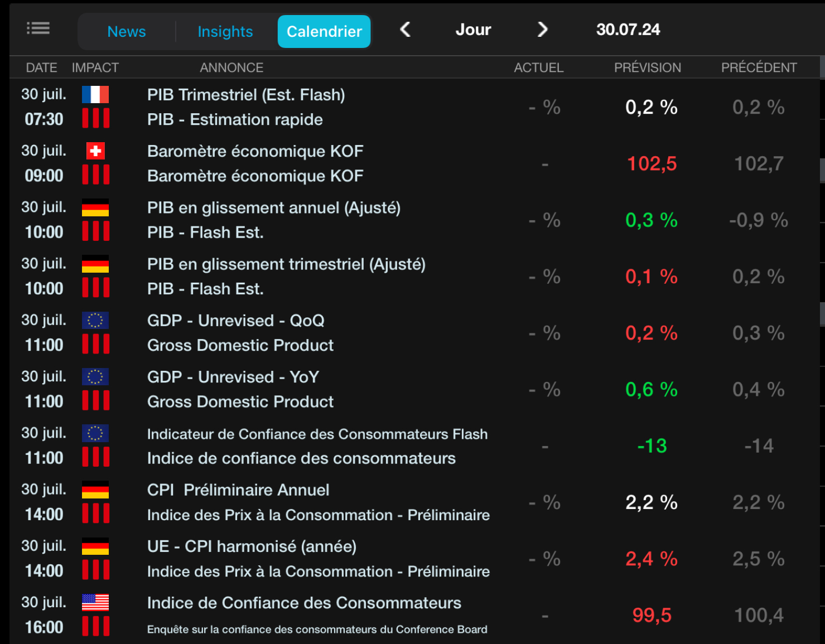
Task: Click the PRÉVISION column header
Action: (x=647, y=67)
